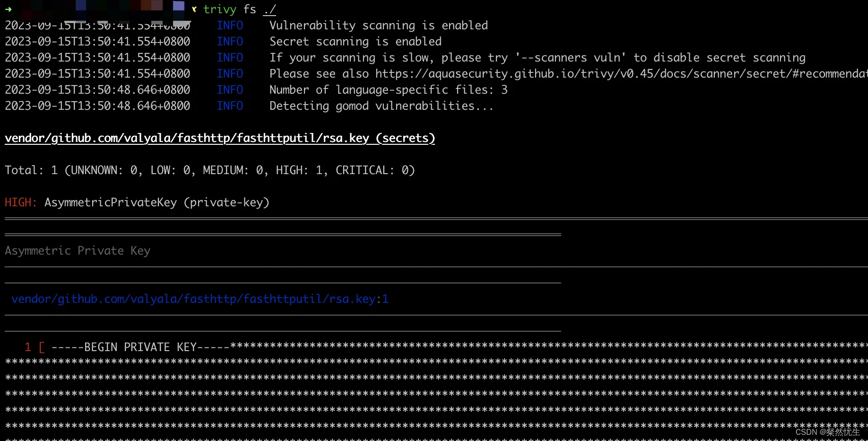This screenshot has width=868, height=441.
Task: Click 'AsymmetricPrivateKey (private-key)' text
Action: (x=157, y=203)
